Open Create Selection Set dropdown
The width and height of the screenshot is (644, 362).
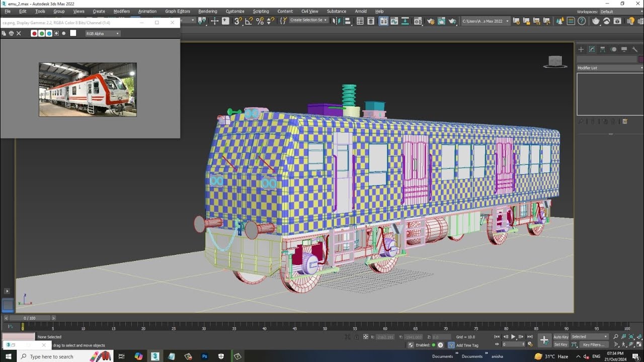[308, 20]
